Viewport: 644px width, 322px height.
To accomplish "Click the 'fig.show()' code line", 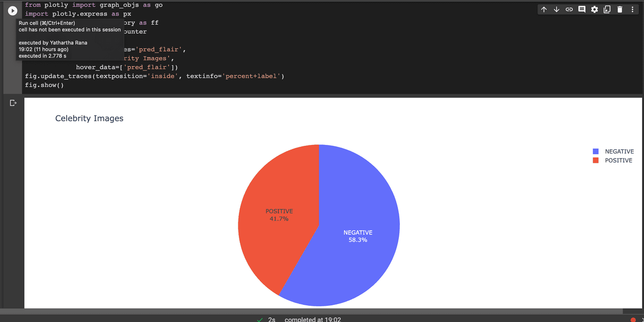I will [44, 85].
